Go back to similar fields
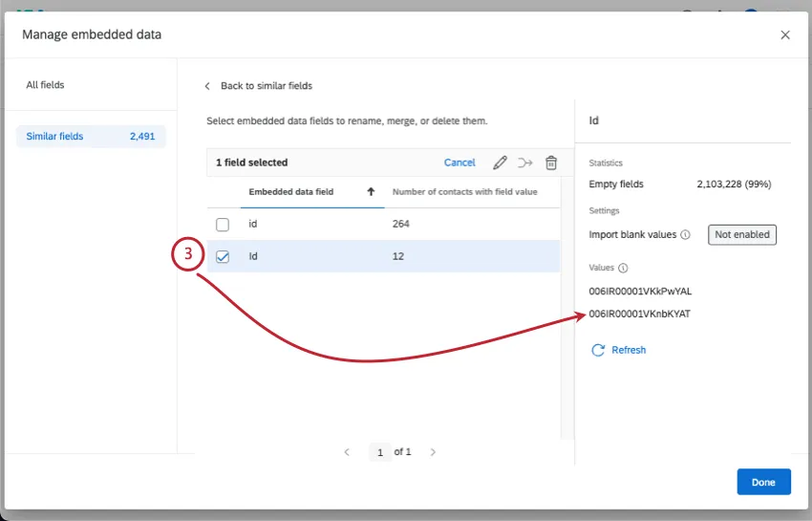The width and height of the screenshot is (812, 521). (x=259, y=86)
